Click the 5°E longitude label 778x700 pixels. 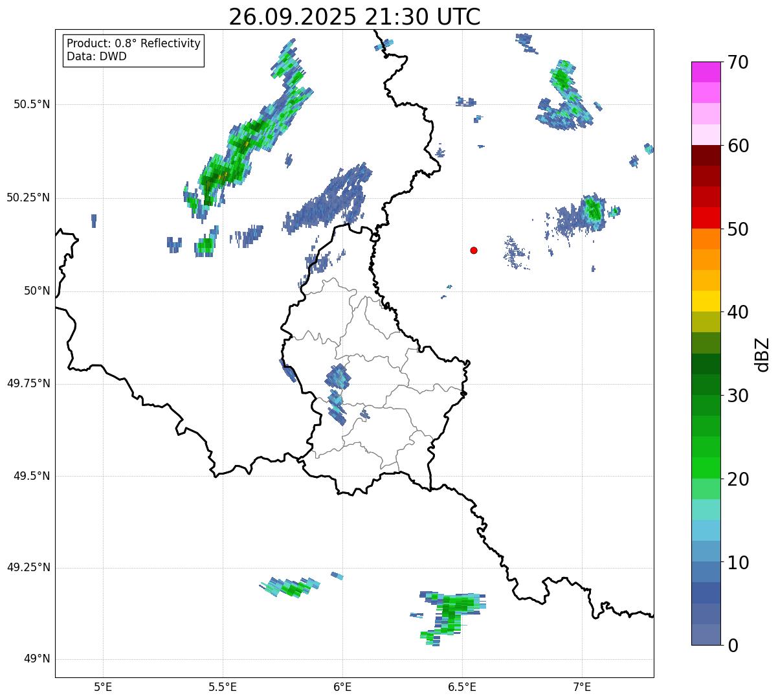[x=103, y=686]
